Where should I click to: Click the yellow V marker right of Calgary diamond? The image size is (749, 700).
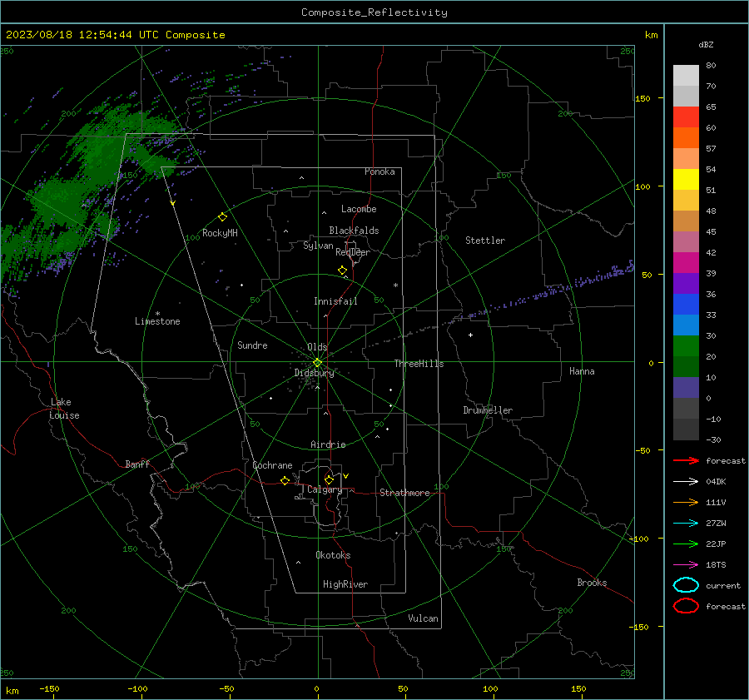(346, 476)
